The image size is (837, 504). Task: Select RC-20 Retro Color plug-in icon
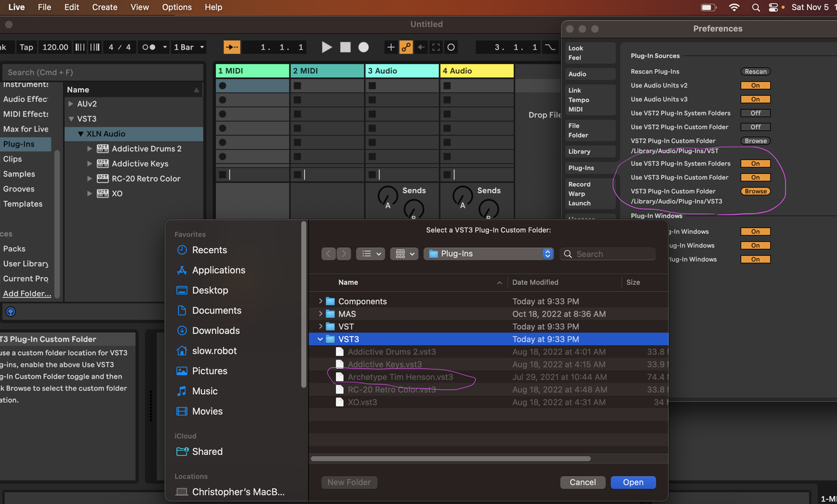click(x=103, y=178)
